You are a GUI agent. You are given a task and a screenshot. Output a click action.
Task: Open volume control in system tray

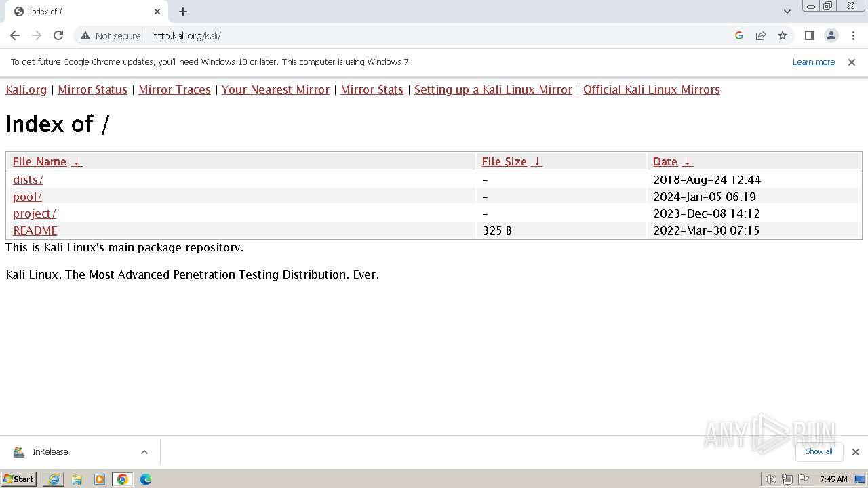point(770,479)
